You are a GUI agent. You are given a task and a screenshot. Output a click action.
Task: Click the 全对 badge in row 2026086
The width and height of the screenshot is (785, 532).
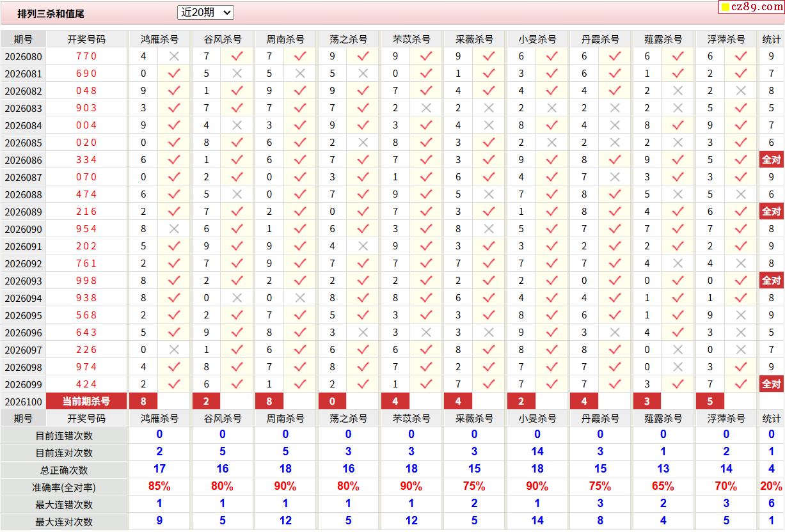771,160
